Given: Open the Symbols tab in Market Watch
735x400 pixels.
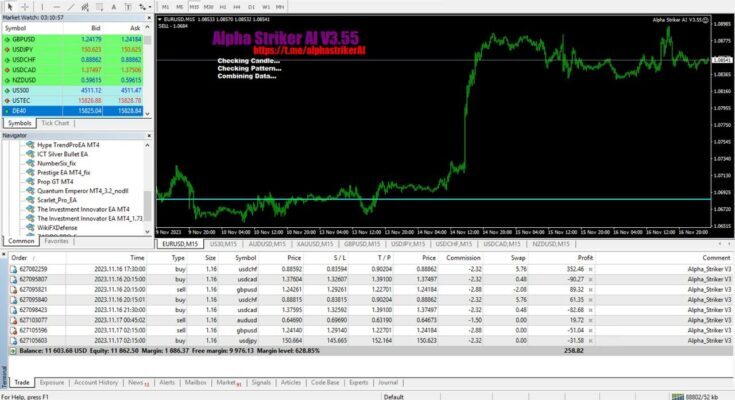Looking at the screenshot, I should coord(20,123).
